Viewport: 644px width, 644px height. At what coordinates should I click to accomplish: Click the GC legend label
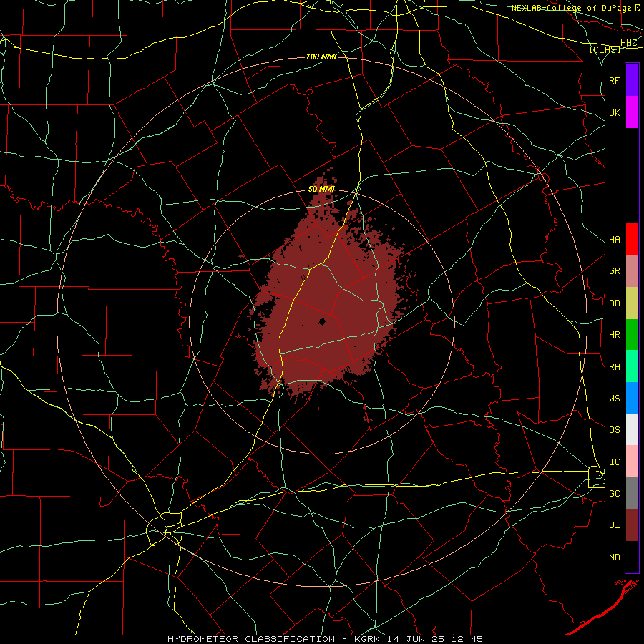pyautogui.click(x=614, y=494)
